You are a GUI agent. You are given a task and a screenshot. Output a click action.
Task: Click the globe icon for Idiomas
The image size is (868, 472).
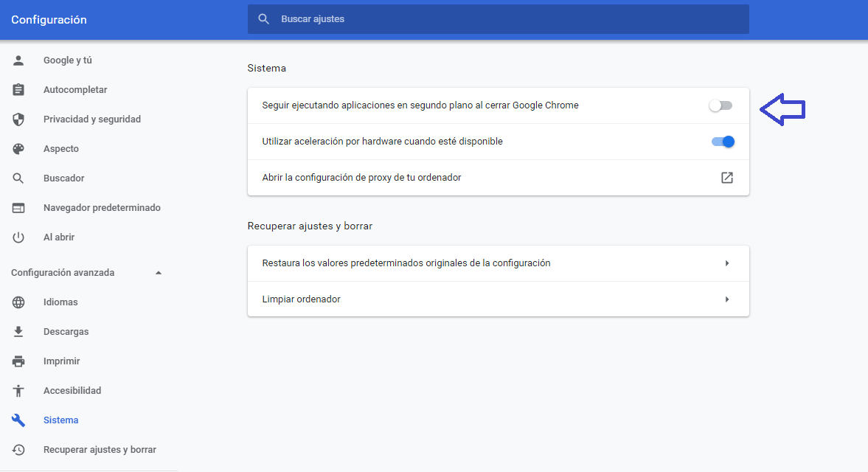click(x=18, y=302)
